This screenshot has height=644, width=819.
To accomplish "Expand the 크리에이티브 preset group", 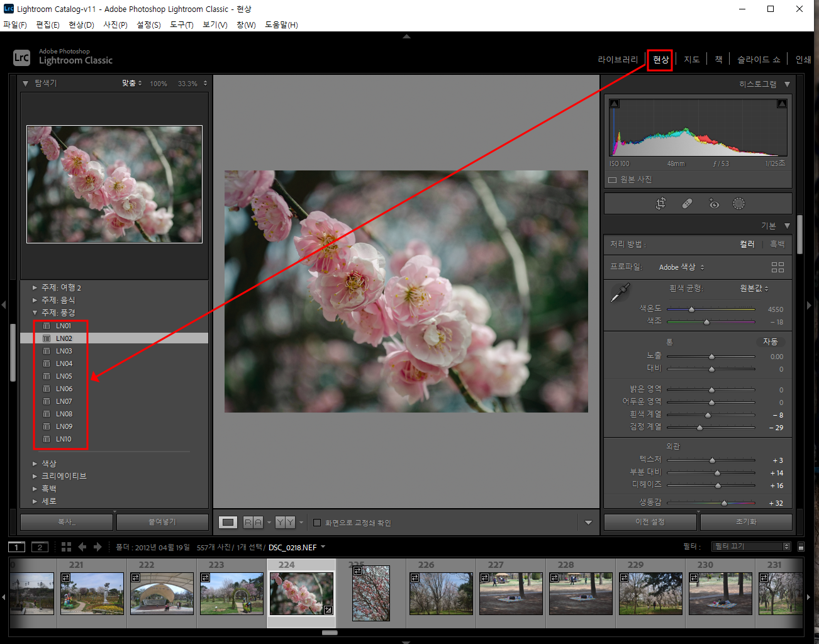I will click(x=35, y=476).
